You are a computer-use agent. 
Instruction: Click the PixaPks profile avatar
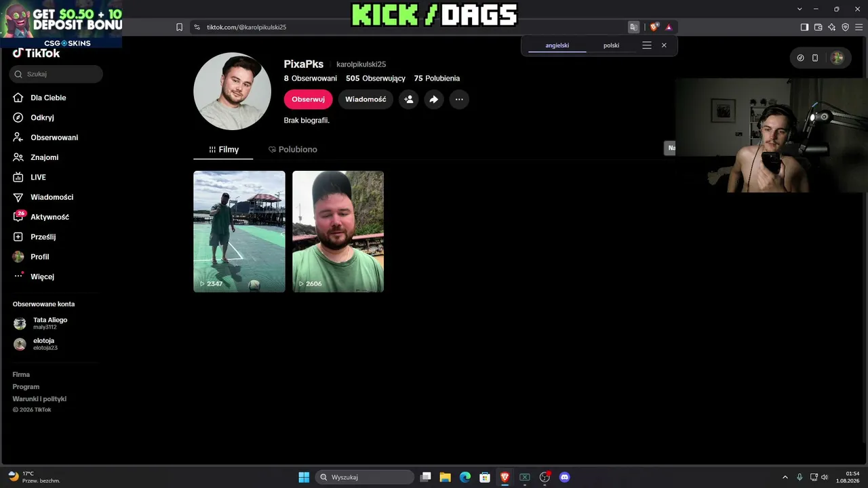pyautogui.click(x=233, y=91)
